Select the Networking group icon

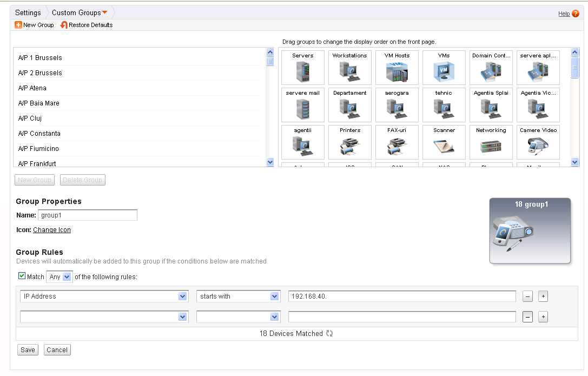[x=491, y=142]
